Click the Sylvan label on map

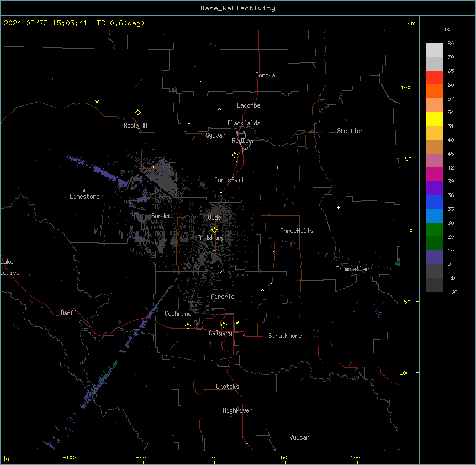point(215,135)
